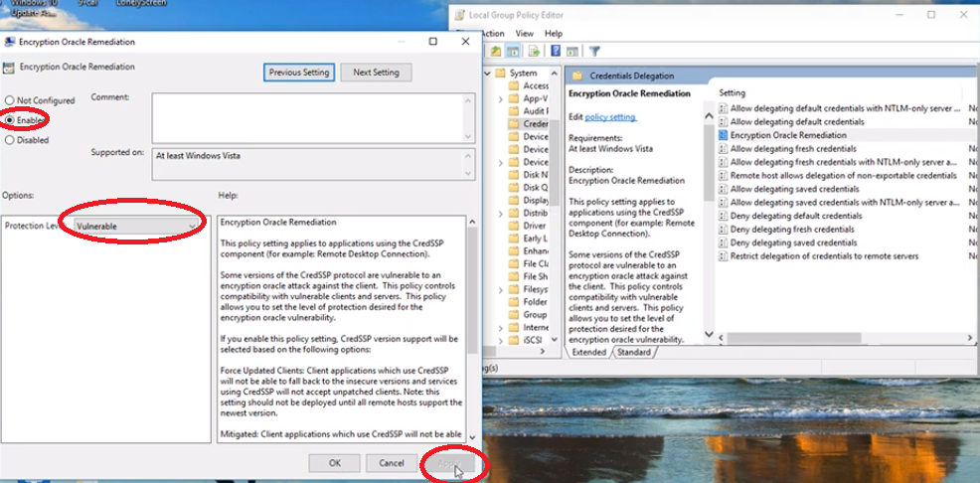Viewport: 980px width, 483px height.
Task: Click the blue Help icon in toolbar
Action: pyautogui.click(x=556, y=52)
